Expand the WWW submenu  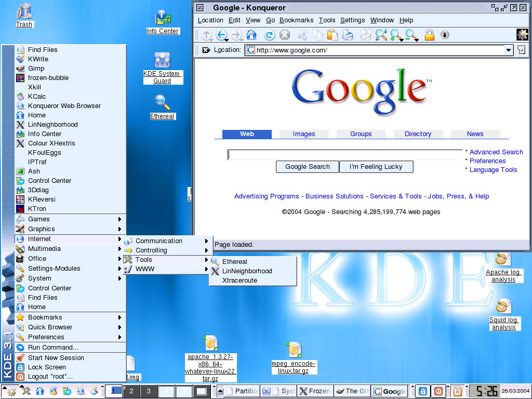coord(168,269)
